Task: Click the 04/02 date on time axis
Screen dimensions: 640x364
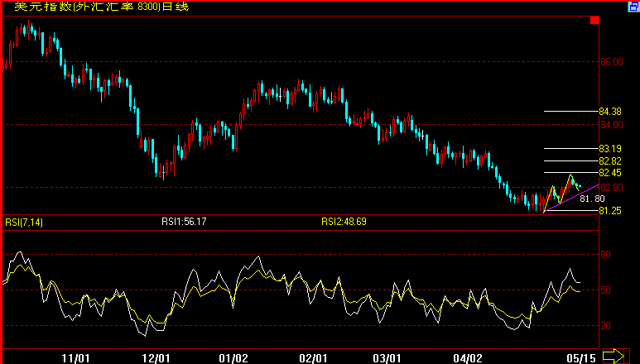Action: point(467,358)
